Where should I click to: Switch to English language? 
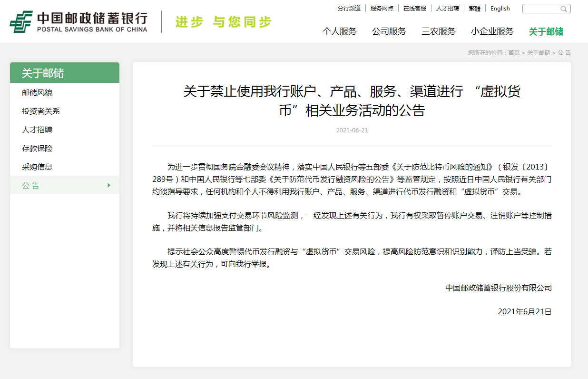coord(500,9)
